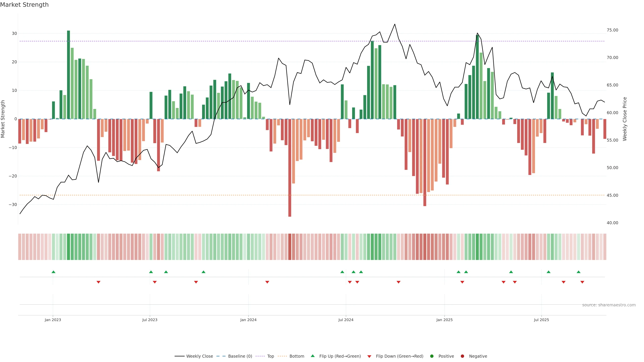Click the Flip Up green triangle legend icon
Screen dimensions: 644x362
(312, 356)
